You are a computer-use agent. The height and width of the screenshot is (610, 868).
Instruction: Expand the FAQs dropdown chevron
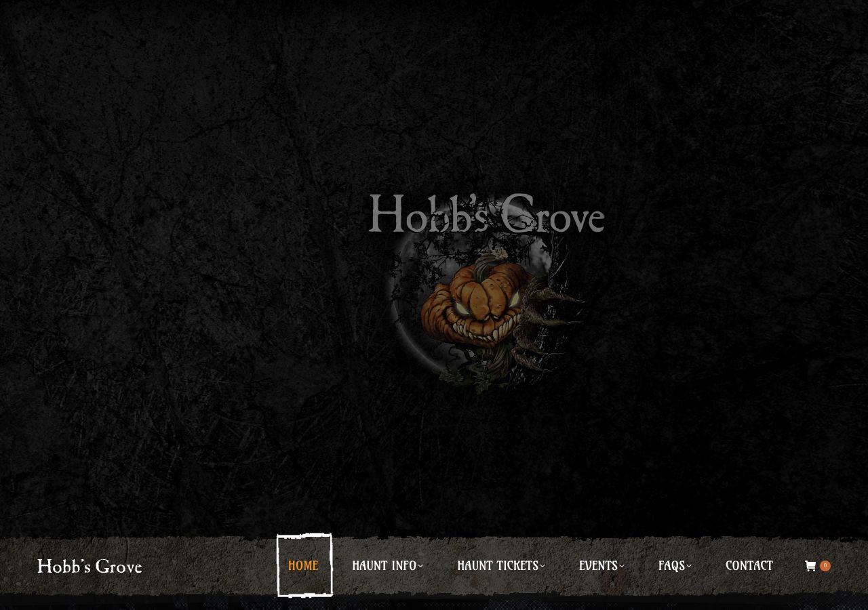(689, 567)
